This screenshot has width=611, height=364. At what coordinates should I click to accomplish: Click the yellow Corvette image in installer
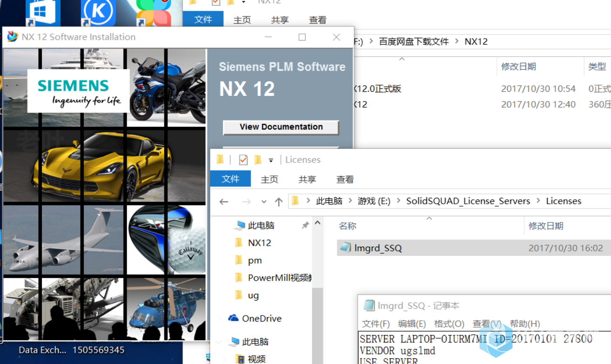(105, 166)
